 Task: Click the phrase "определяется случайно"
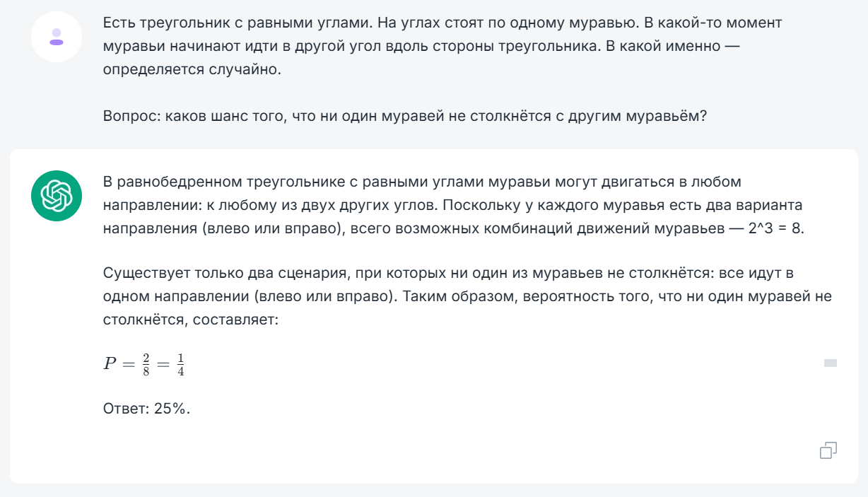point(192,71)
